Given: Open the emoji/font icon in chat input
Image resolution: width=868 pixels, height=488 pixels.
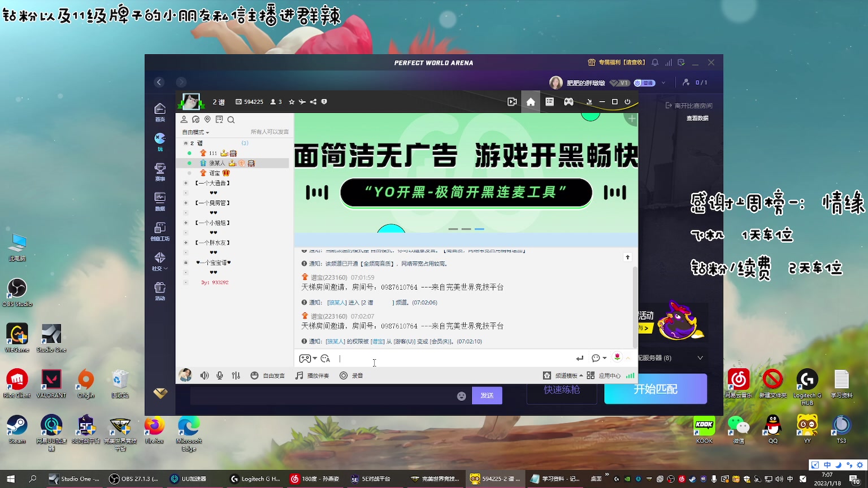Looking at the screenshot, I should 325,358.
